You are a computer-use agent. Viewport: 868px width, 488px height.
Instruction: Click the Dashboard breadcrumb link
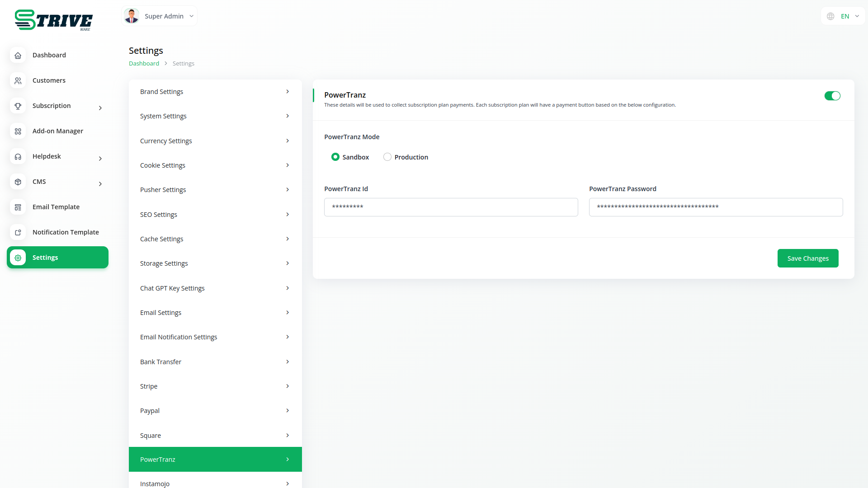click(x=144, y=64)
